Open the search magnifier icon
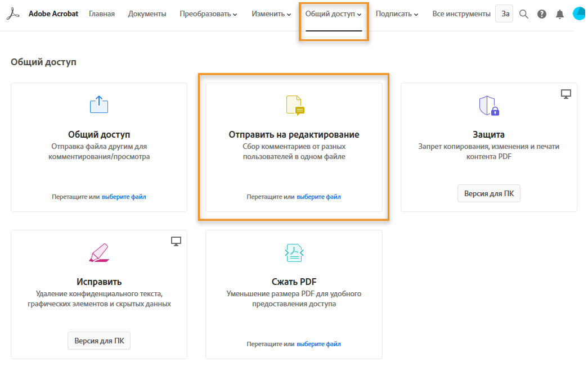Screen dimensions: 588x376 coord(524,14)
